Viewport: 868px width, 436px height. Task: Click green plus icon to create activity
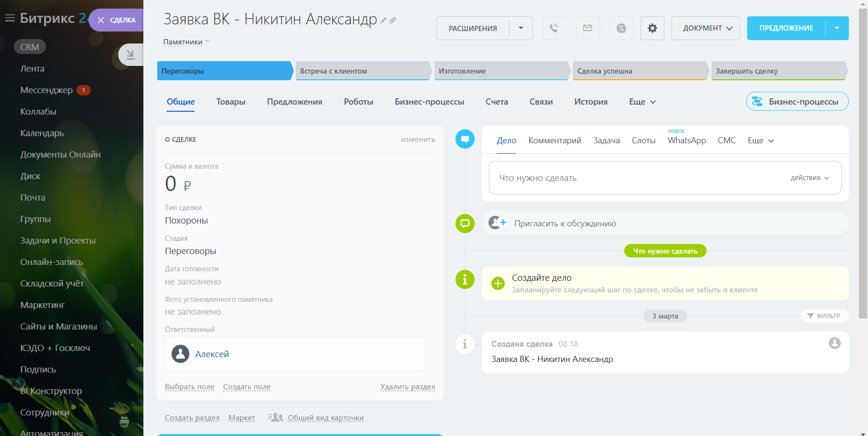(x=498, y=283)
